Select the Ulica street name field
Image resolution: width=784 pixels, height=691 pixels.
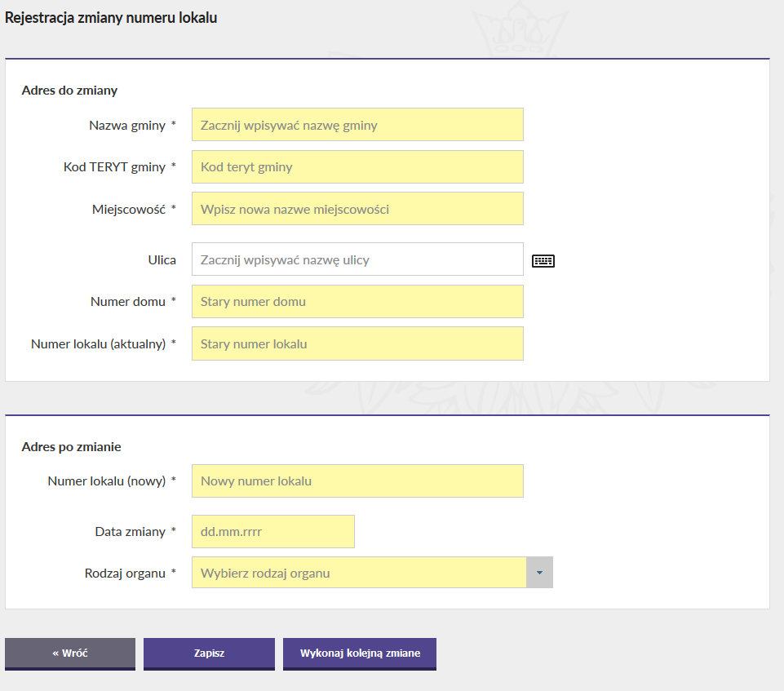357,259
